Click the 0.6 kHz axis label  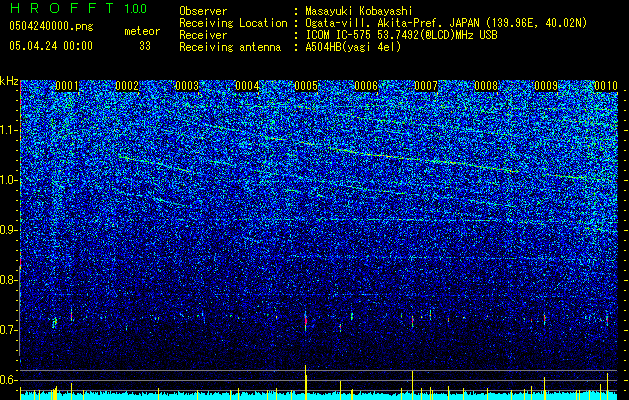tap(9, 380)
